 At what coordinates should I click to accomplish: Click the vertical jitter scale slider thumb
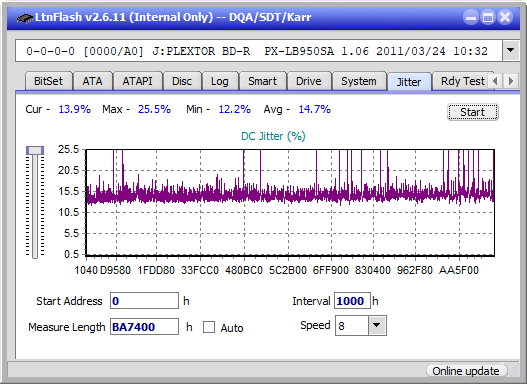tap(35, 150)
